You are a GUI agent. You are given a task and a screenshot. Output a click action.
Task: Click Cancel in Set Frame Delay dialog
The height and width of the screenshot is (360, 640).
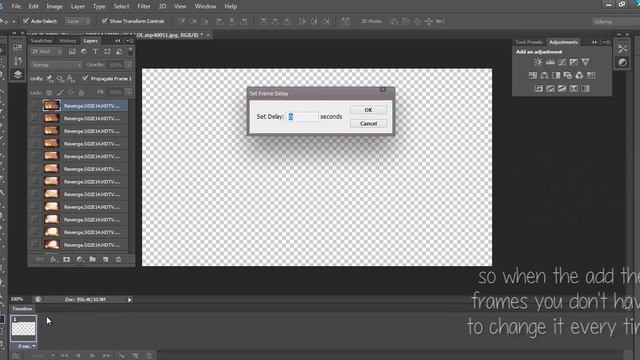(368, 123)
